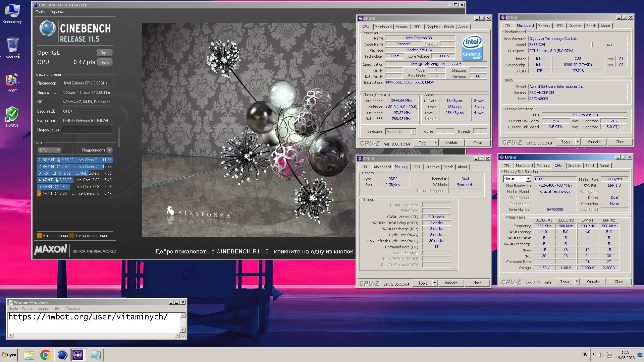This screenshot has height=362, width=644.
Task: Select ranking row 8Я/16П @ 3.33 ГГц
Action: tap(75, 160)
